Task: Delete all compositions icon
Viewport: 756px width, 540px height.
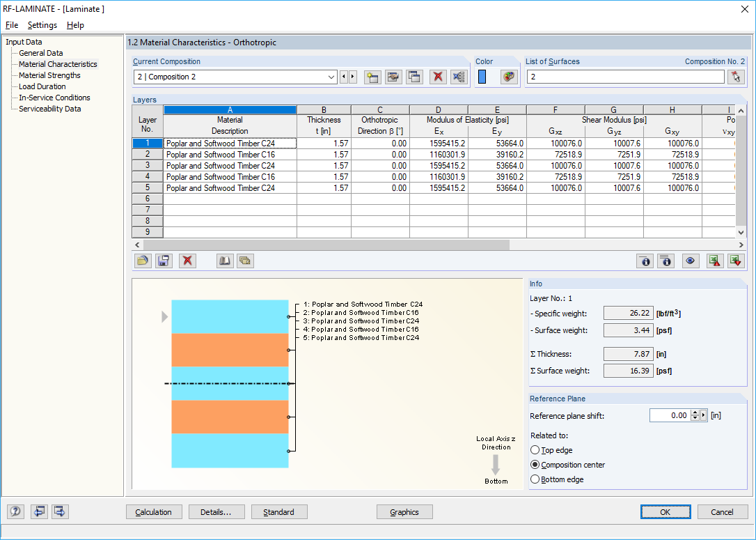Action: point(459,77)
